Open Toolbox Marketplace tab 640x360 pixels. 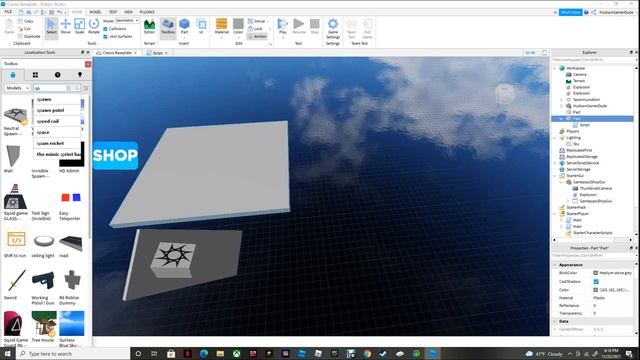(13, 75)
